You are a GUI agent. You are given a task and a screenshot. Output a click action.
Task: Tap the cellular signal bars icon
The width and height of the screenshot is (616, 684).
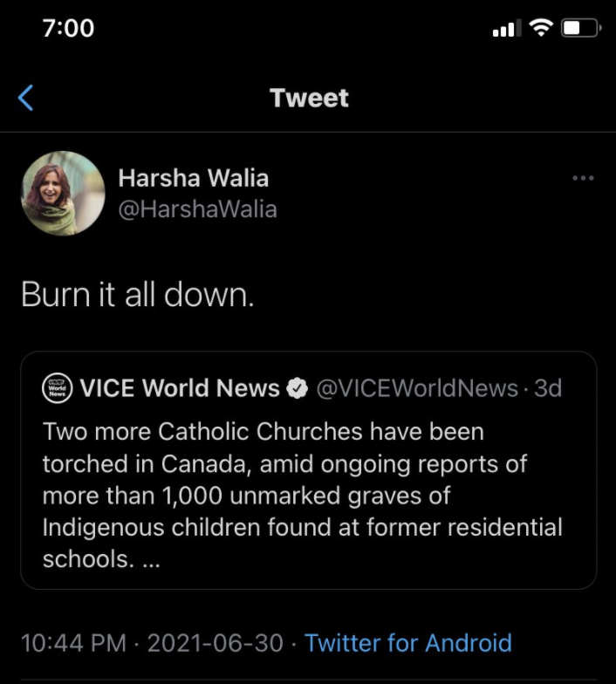pos(505,30)
